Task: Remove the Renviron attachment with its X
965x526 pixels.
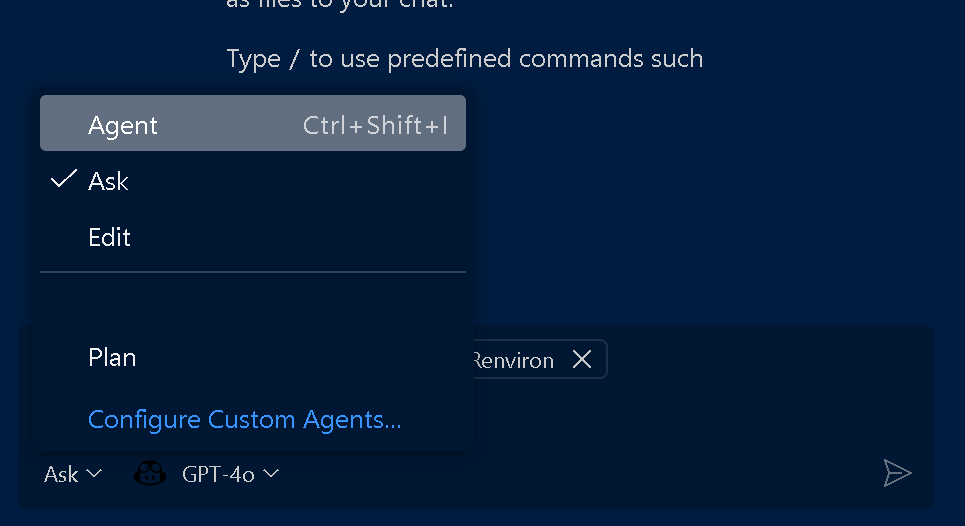Action: tap(582, 360)
